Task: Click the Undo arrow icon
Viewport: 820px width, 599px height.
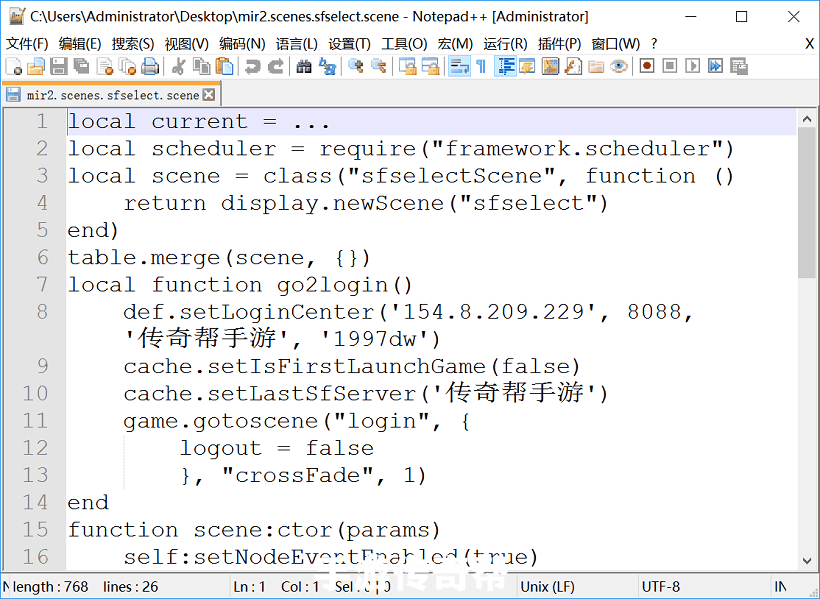Action: [x=253, y=67]
